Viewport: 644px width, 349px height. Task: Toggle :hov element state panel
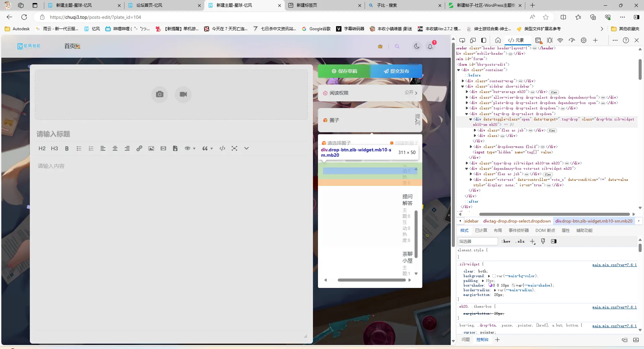click(x=506, y=241)
